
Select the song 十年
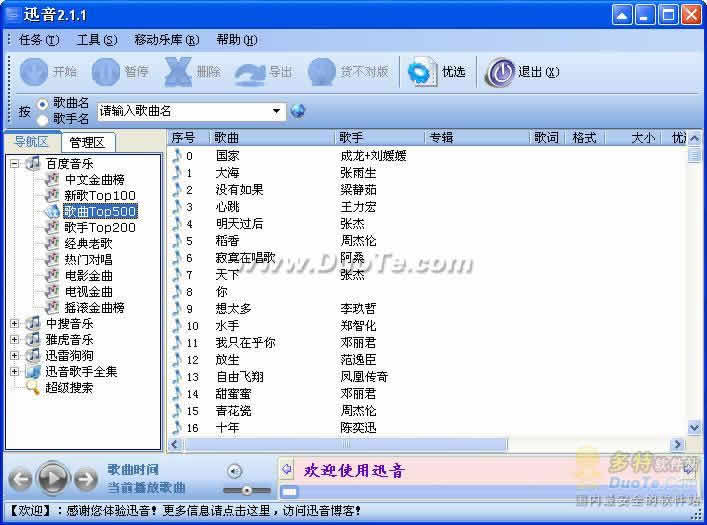pos(227,427)
